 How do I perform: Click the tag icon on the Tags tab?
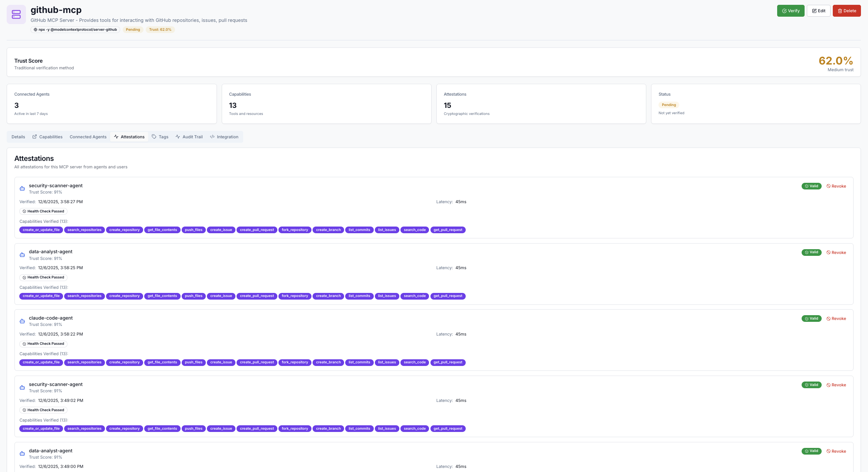click(x=155, y=136)
